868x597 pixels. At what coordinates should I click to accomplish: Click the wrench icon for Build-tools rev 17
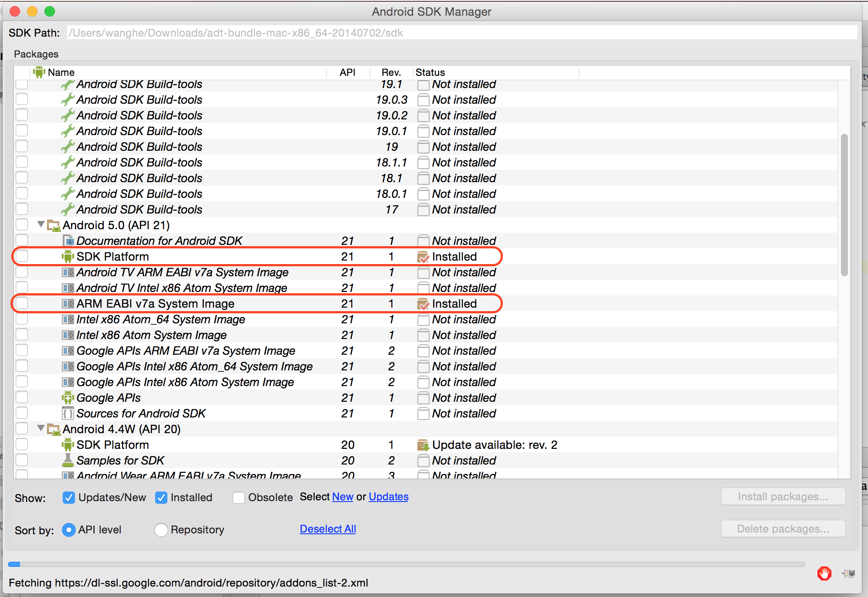67,210
